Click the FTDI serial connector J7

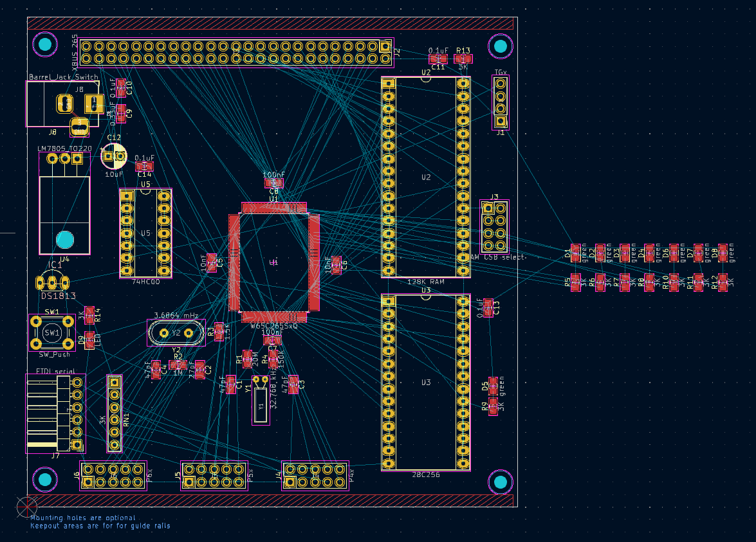click(55, 413)
